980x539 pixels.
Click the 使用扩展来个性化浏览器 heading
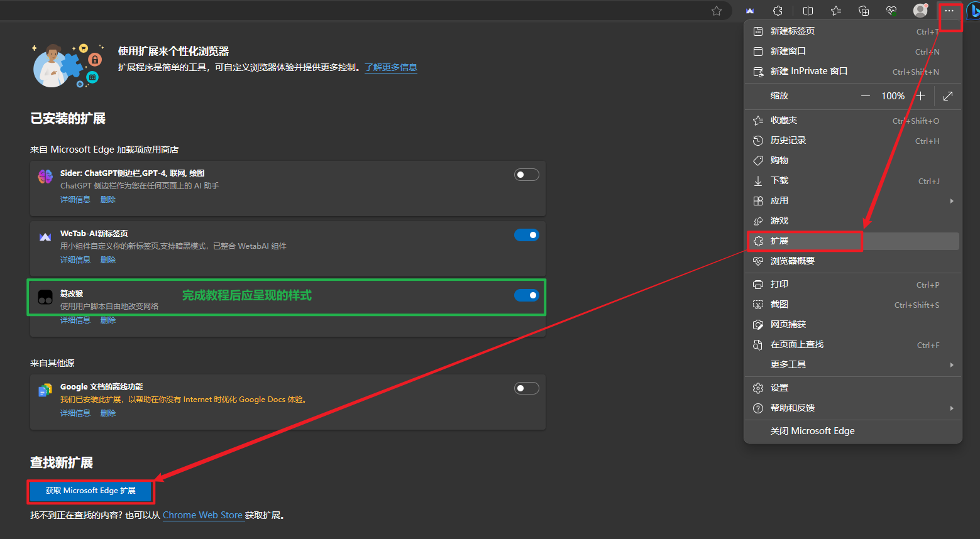click(x=173, y=51)
